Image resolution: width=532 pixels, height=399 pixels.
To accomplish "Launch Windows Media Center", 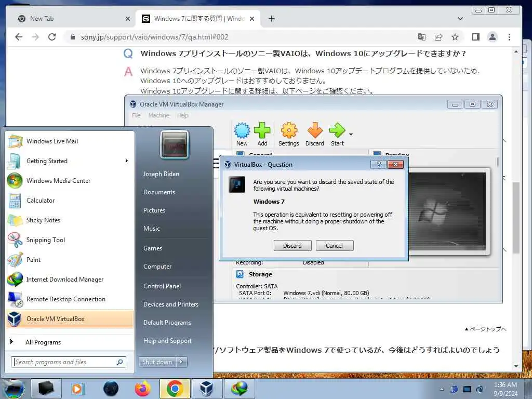I will [x=70, y=180].
